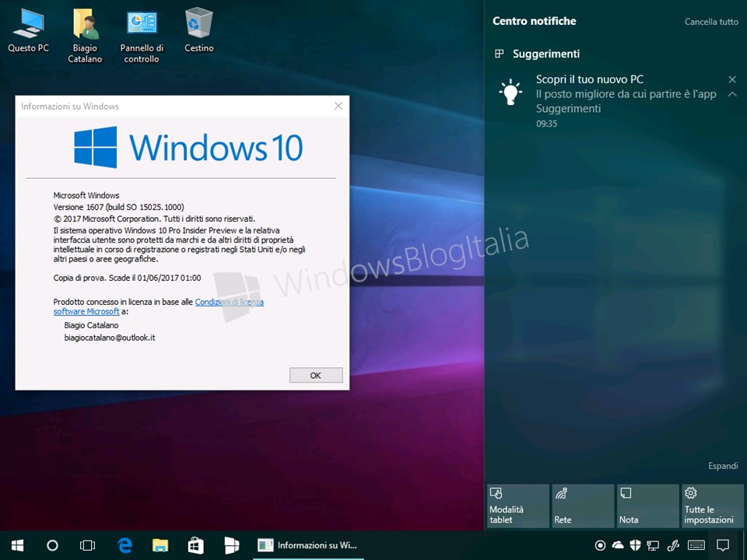Click the network tray icon
The image size is (747, 560).
point(653,546)
